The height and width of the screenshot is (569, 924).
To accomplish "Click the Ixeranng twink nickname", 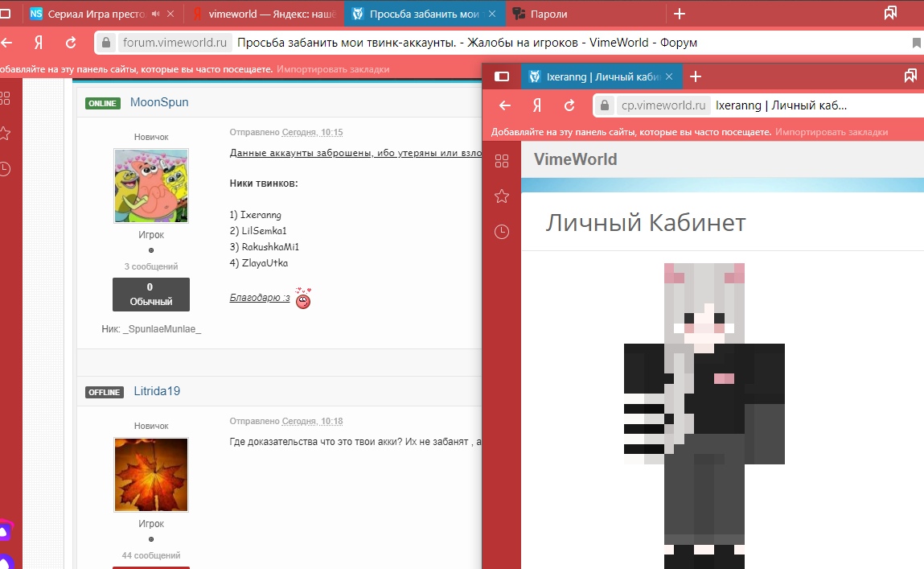I will click(261, 215).
